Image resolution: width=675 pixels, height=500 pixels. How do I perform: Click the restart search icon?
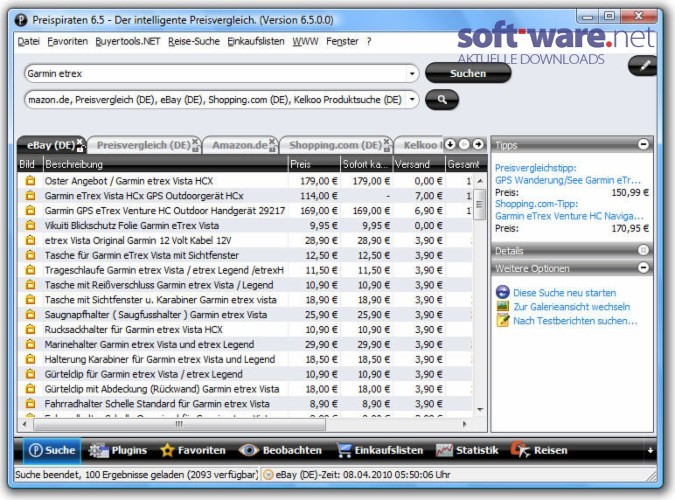pyautogui.click(x=502, y=292)
